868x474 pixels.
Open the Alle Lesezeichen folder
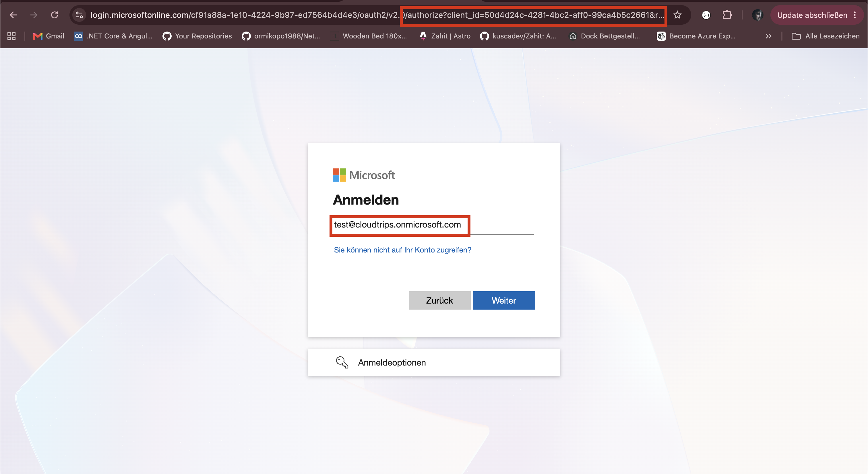point(826,36)
